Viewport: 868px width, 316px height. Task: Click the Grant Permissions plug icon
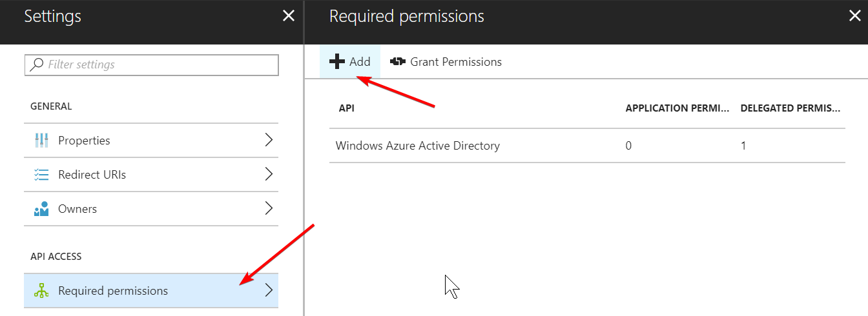pyautogui.click(x=398, y=62)
